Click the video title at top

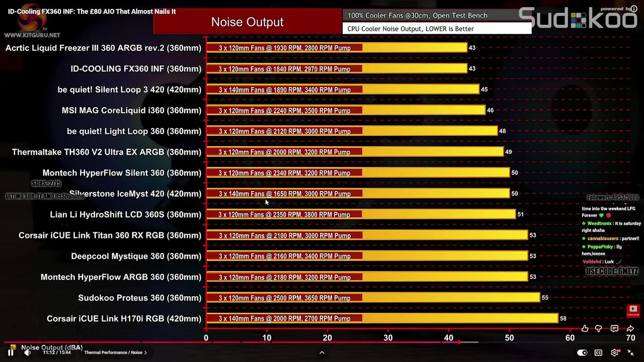pos(92,11)
